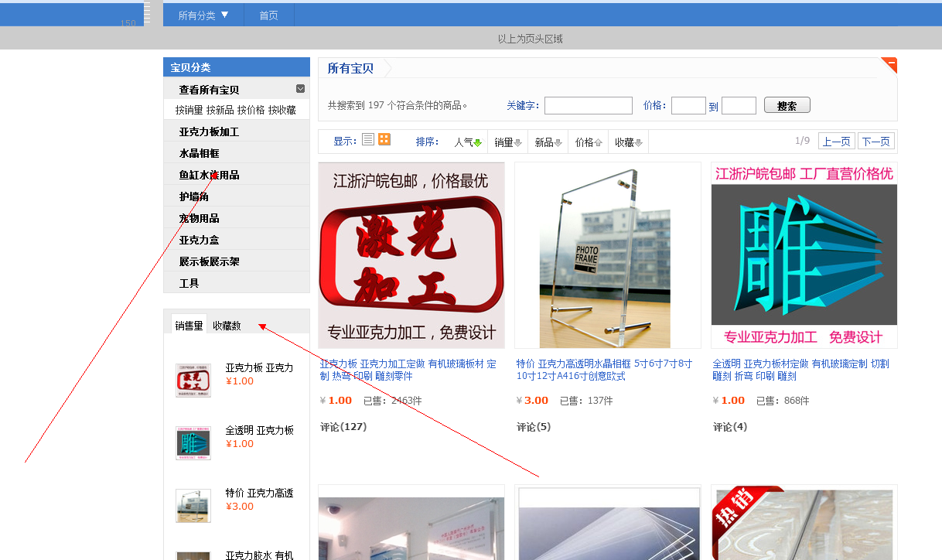Screen dimensions: 942x560
Task: Select the list view display icon
Action: pos(369,140)
